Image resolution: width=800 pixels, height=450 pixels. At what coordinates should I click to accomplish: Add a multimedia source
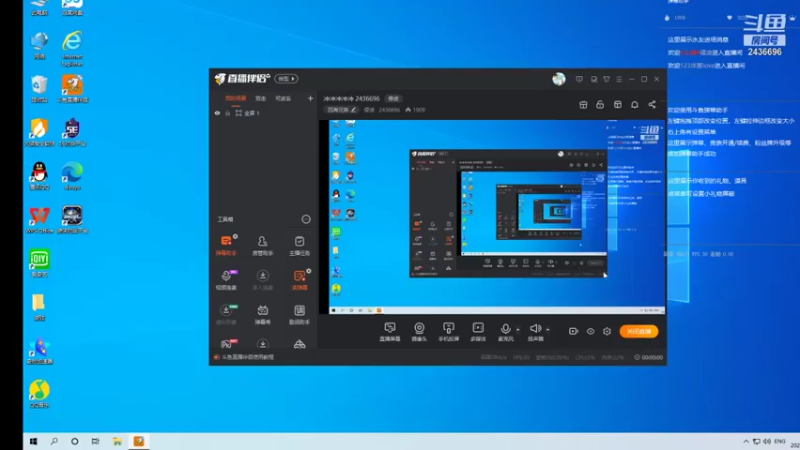click(478, 331)
